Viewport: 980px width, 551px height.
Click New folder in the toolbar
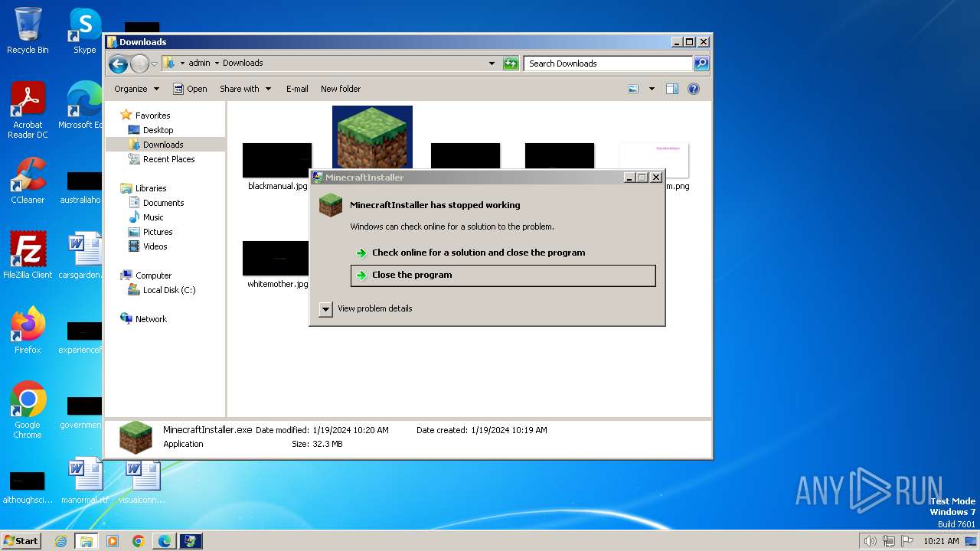(341, 89)
